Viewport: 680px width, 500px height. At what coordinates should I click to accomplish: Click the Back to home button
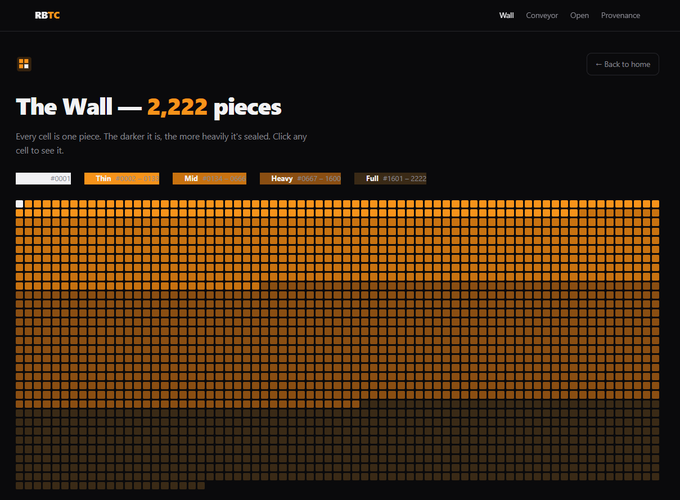[x=623, y=64]
